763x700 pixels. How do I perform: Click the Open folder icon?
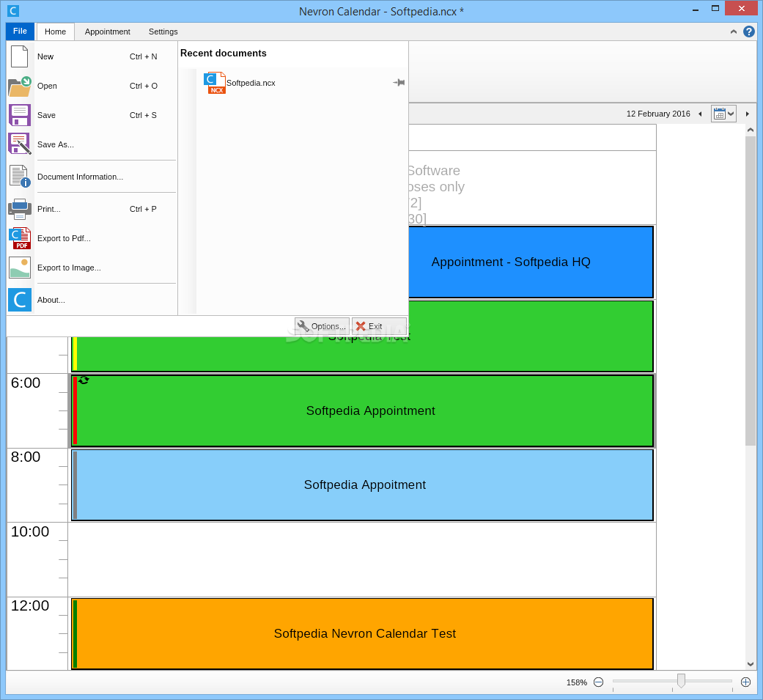(20, 86)
